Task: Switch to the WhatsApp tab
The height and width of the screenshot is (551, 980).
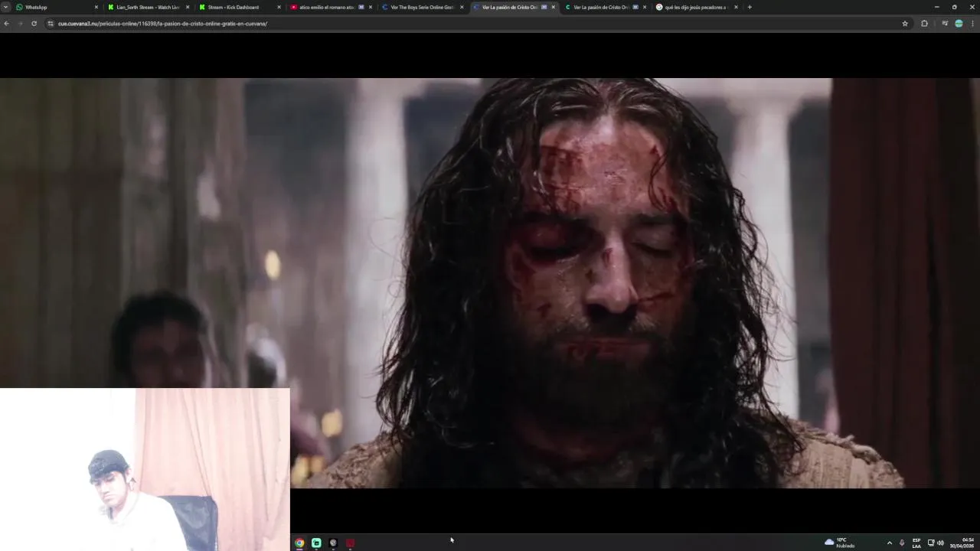Action: coord(57,7)
